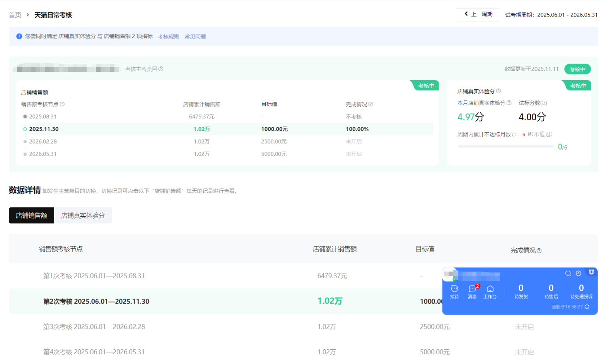Click the help icon beside 本月店铺真实体验分
The width and height of the screenshot is (606, 364).
[509, 103]
